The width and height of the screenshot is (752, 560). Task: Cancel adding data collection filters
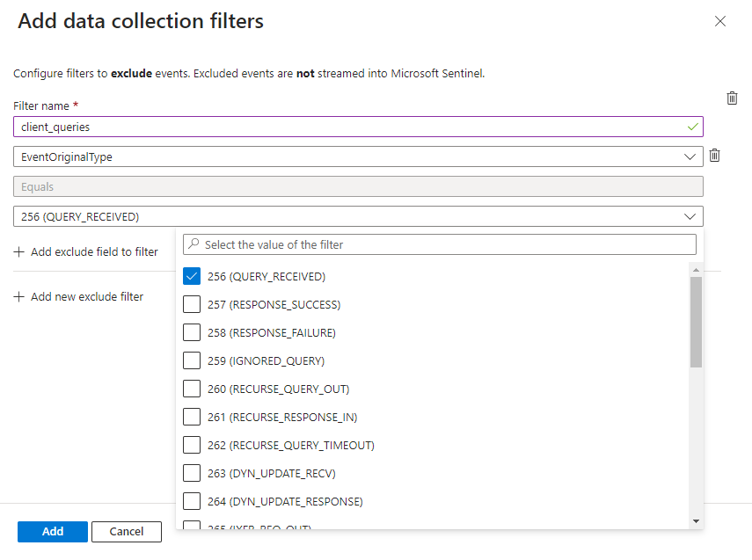click(126, 531)
